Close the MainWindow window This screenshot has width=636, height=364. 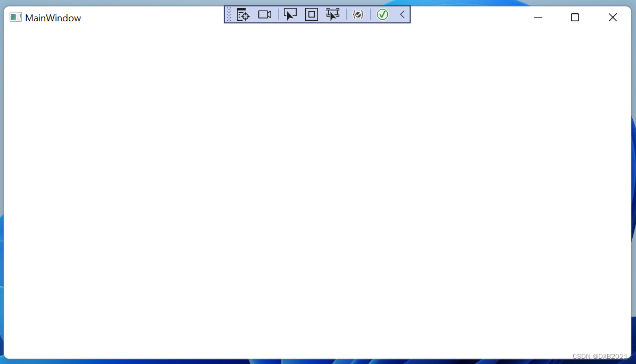pos(613,18)
